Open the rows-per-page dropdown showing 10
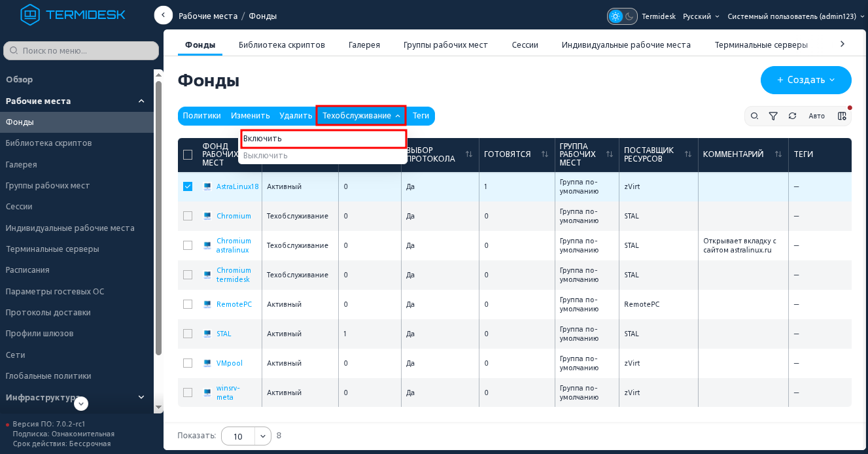868x454 pixels. (x=246, y=436)
